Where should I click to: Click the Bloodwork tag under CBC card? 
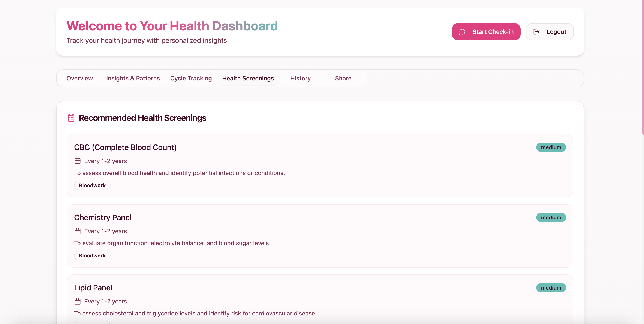pyautogui.click(x=92, y=185)
